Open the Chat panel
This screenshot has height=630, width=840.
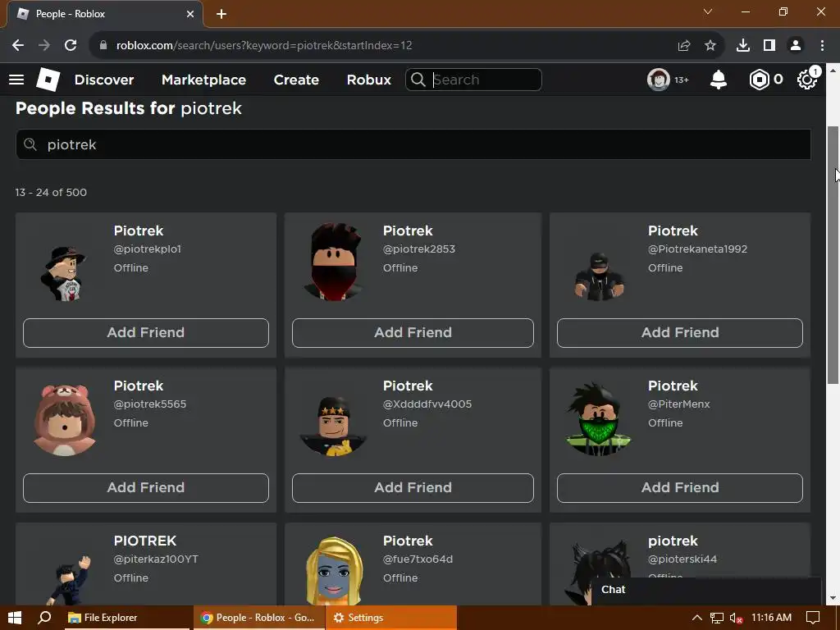pyautogui.click(x=706, y=590)
